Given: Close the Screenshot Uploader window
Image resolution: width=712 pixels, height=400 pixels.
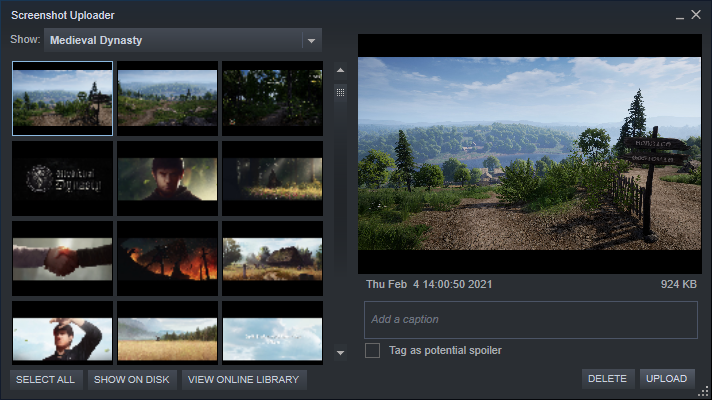Looking at the screenshot, I should (696, 15).
